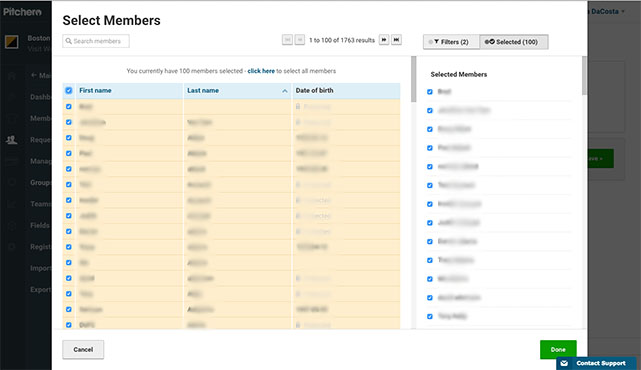Open the Export item in background sidebar
This screenshot has width=641, height=370.
[40, 289]
